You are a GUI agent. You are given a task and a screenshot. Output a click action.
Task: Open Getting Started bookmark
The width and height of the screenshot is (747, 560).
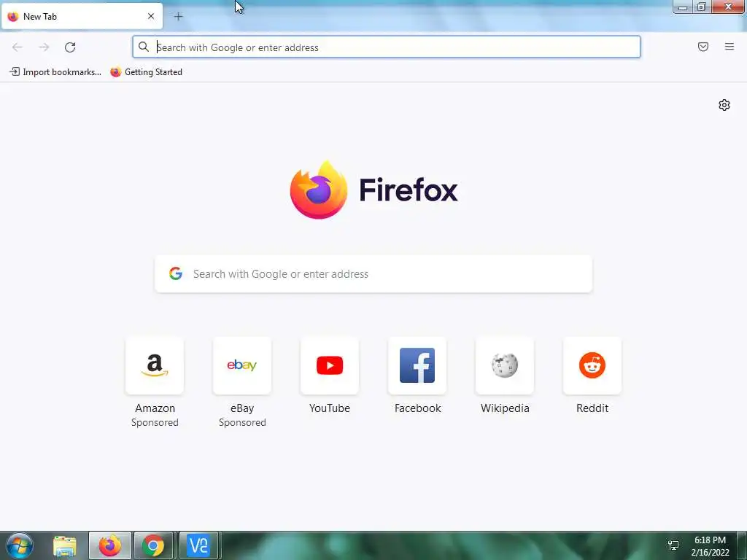point(146,72)
